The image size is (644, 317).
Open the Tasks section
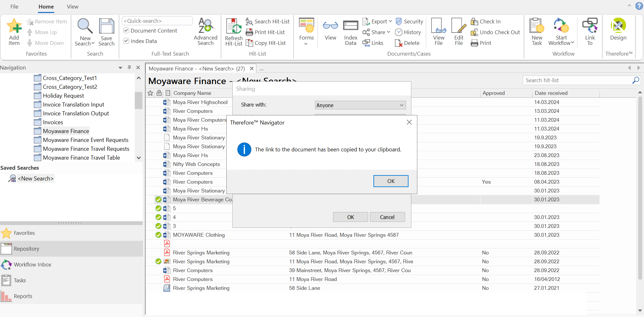pos(71,280)
